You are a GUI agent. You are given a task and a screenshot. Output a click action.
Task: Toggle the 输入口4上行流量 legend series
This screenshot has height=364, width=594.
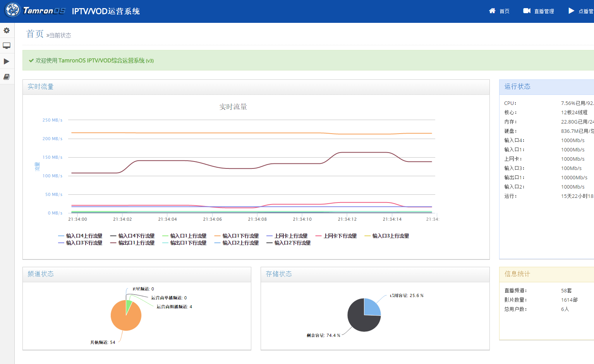click(x=80, y=236)
